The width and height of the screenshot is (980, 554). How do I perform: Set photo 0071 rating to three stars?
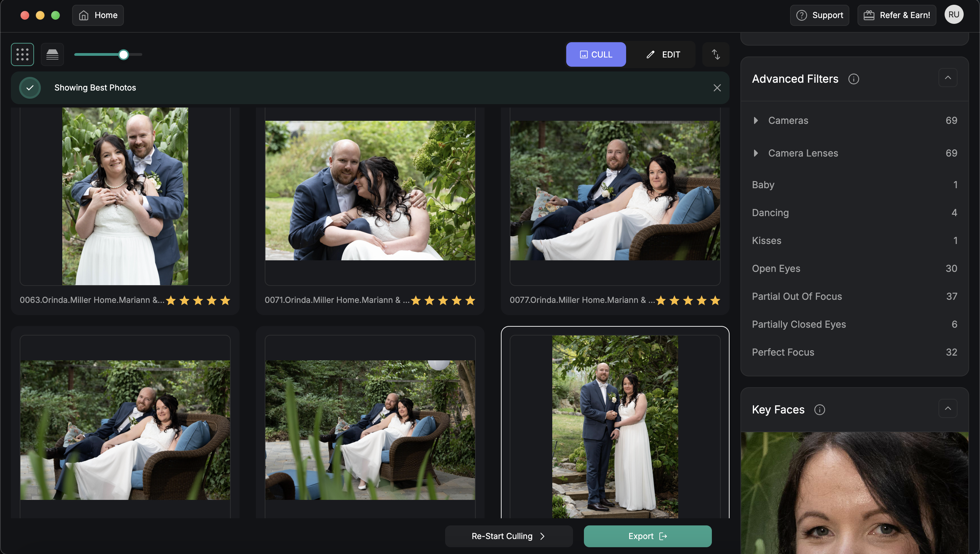tap(443, 300)
